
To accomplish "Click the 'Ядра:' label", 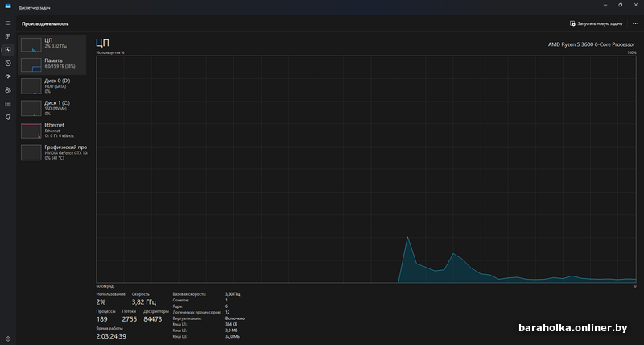I will pos(178,306).
